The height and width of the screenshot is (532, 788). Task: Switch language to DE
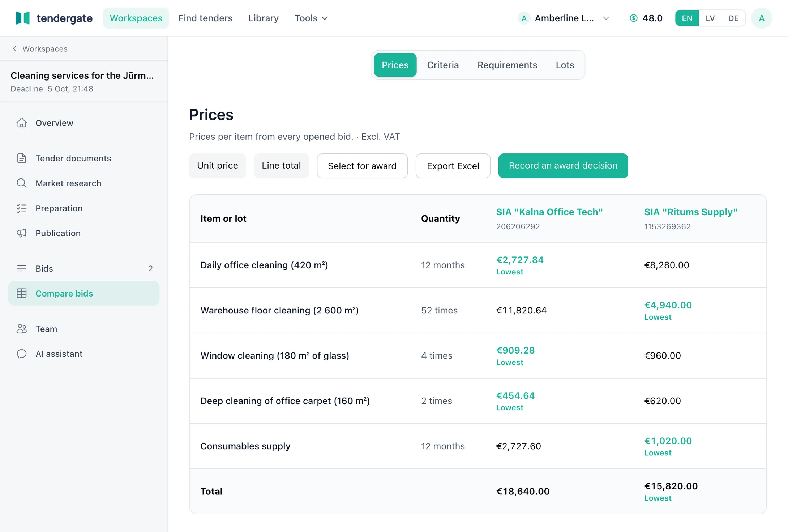click(733, 18)
